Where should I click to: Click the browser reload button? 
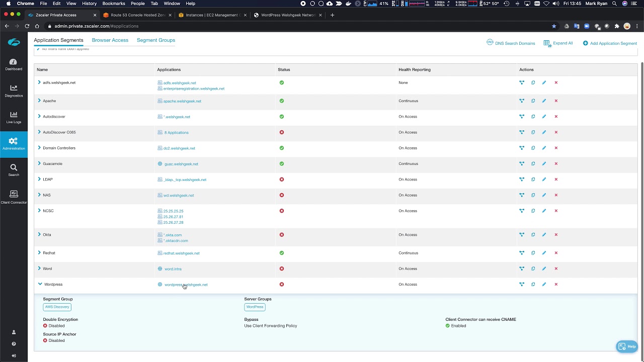[x=27, y=26]
